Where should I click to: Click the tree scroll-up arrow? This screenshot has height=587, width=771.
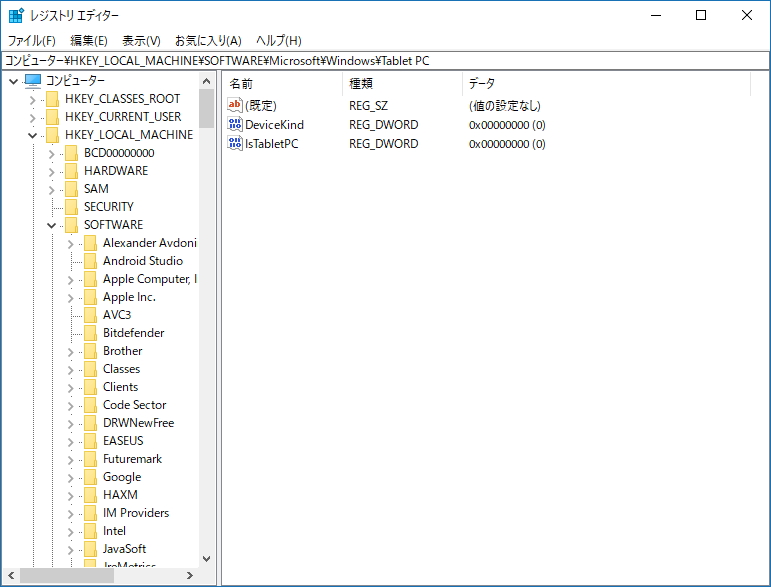point(207,81)
